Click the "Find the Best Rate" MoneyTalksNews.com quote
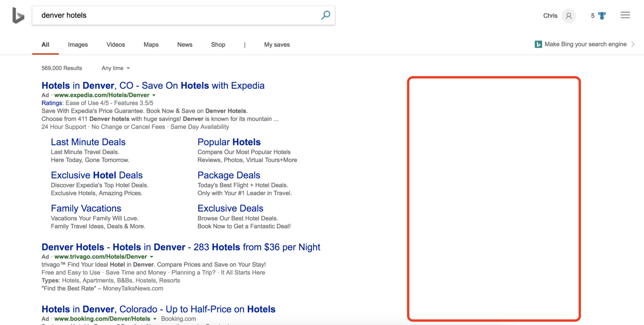The width and height of the screenshot is (644, 325). (102, 288)
